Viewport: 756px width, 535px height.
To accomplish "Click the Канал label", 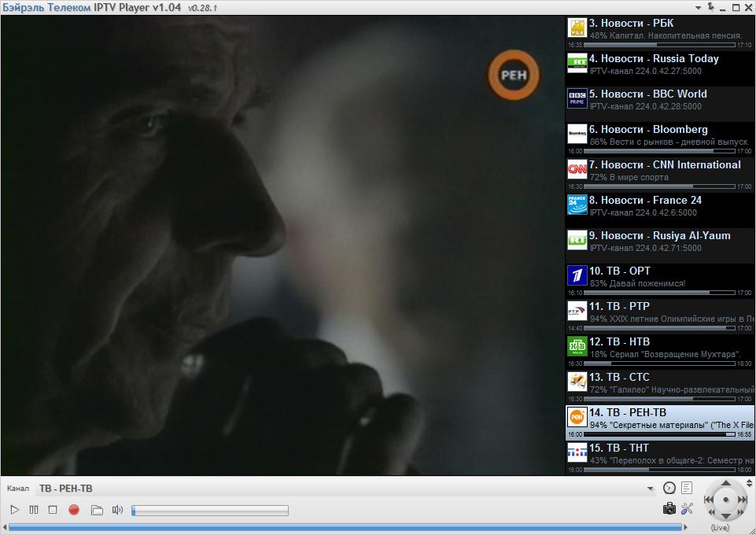I will click(x=18, y=489).
